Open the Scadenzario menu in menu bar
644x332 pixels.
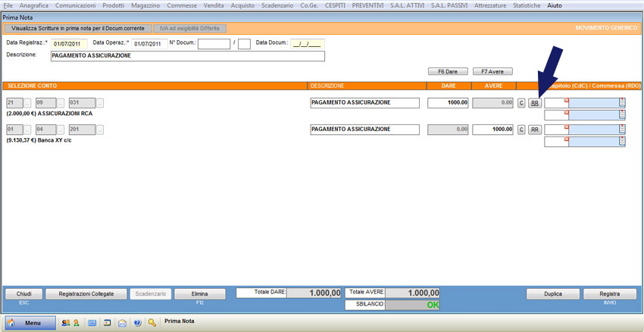click(277, 5)
